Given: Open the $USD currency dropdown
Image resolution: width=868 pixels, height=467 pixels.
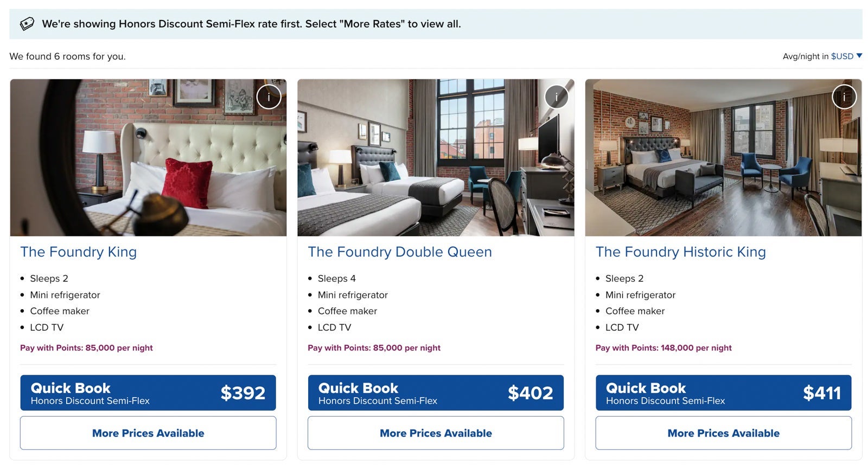Looking at the screenshot, I should [x=842, y=56].
